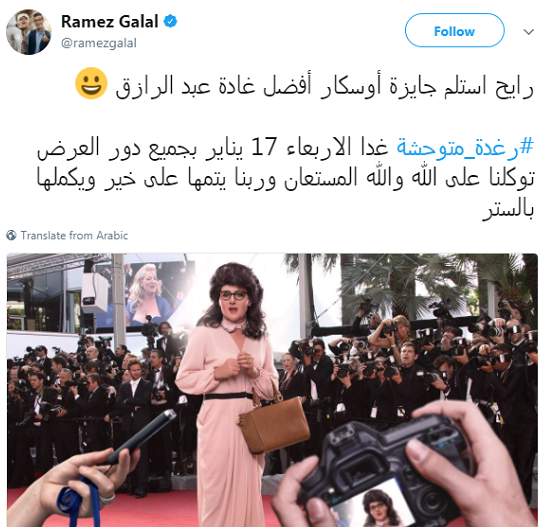Open the #رغدة_متوحشة hashtag
The width and height of the screenshot is (543, 527).
click(465, 148)
